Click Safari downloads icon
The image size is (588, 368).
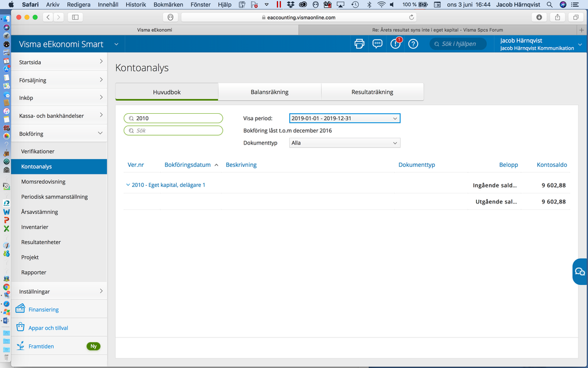pyautogui.click(x=539, y=17)
